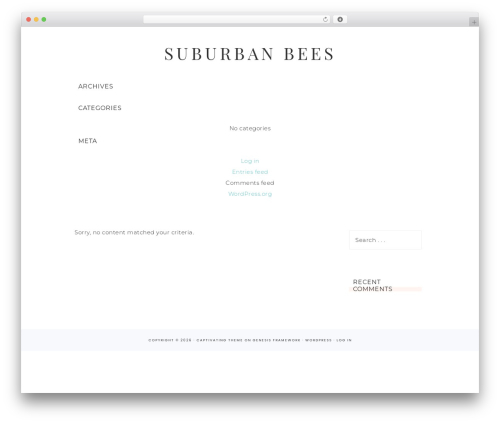Click 'Sorry, no content matched your criteria.'
Image resolution: width=500 pixels, height=423 pixels.
[134, 232]
